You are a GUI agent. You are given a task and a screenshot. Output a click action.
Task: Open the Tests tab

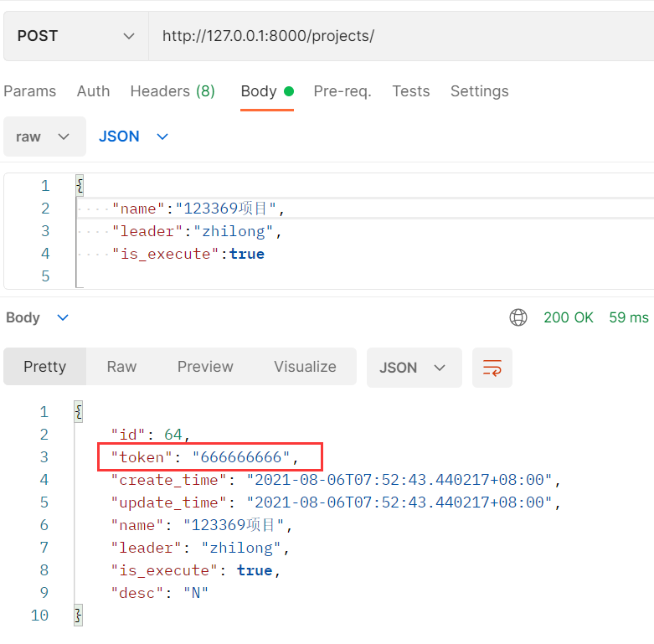coord(411,91)
